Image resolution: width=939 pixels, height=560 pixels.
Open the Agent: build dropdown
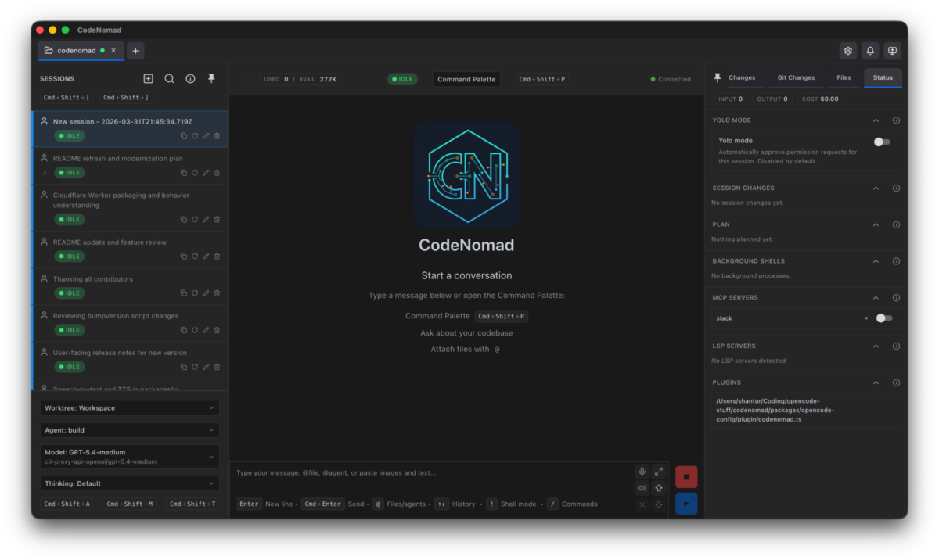[x=130, y=430]
